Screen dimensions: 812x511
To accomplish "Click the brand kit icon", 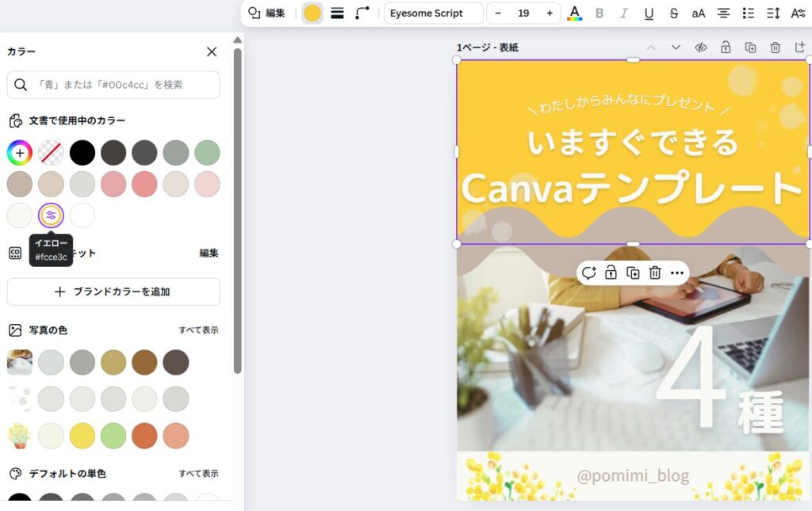I will (x=16, y=253).
